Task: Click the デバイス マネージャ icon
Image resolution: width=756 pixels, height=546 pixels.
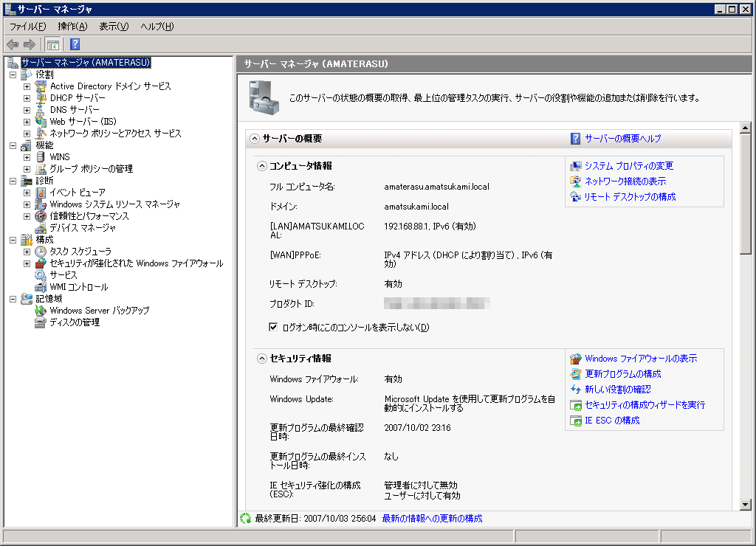Action: 41,228
